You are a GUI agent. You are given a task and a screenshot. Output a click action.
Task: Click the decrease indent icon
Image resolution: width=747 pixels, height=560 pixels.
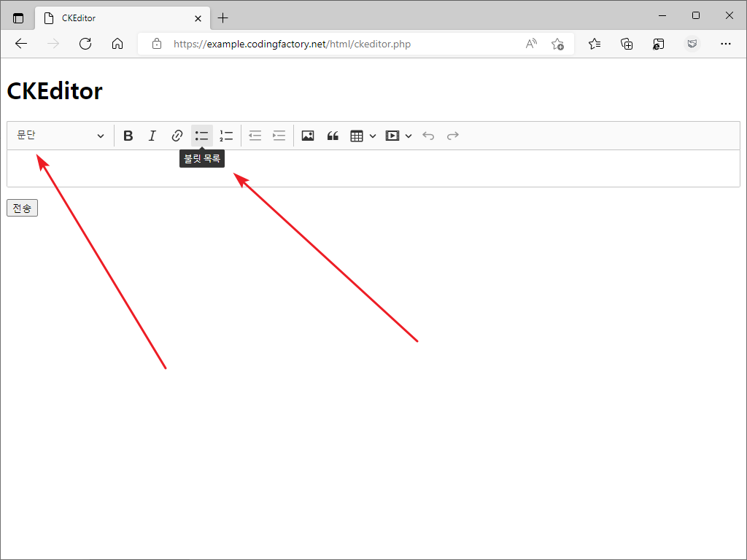255,136
